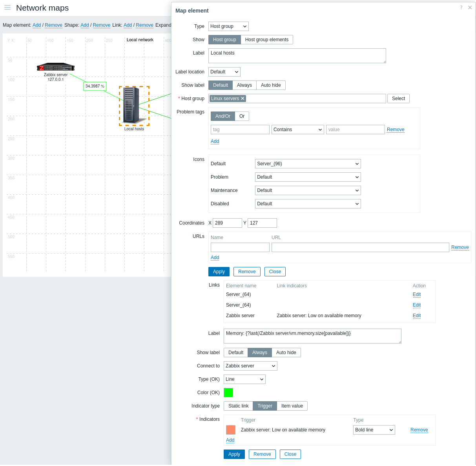Click the link Label memory text area
Image resolution: width=476 pixels, height=466 pixels.
pos(312,336)
